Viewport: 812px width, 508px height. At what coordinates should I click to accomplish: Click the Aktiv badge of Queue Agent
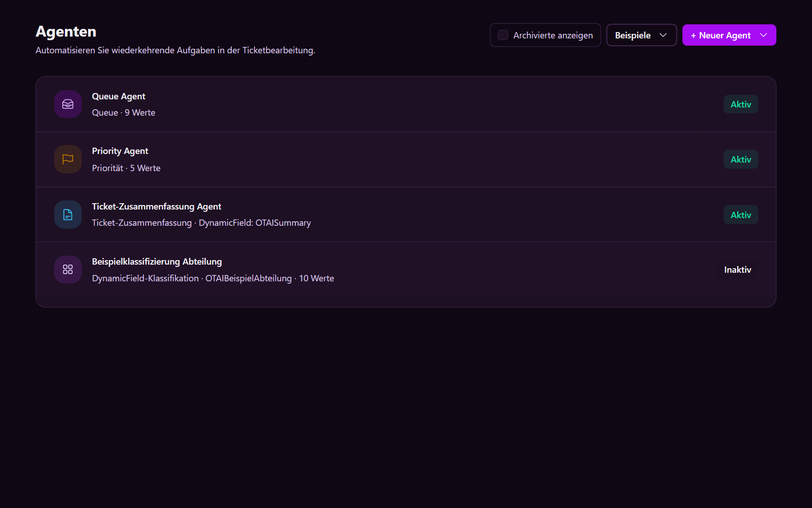pyautogui.click(x=741, y=104)
